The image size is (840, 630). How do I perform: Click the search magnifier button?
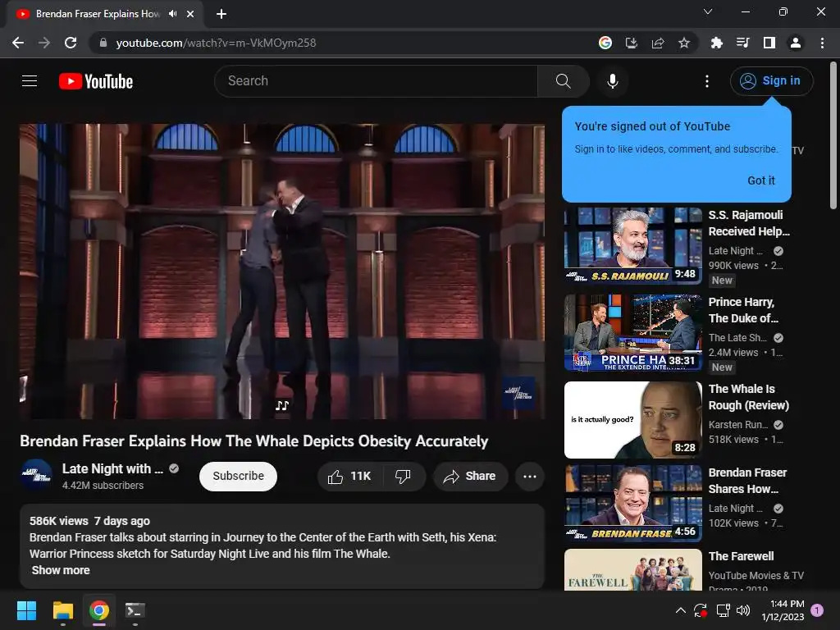pyautogui.click(x=563, y=81)
